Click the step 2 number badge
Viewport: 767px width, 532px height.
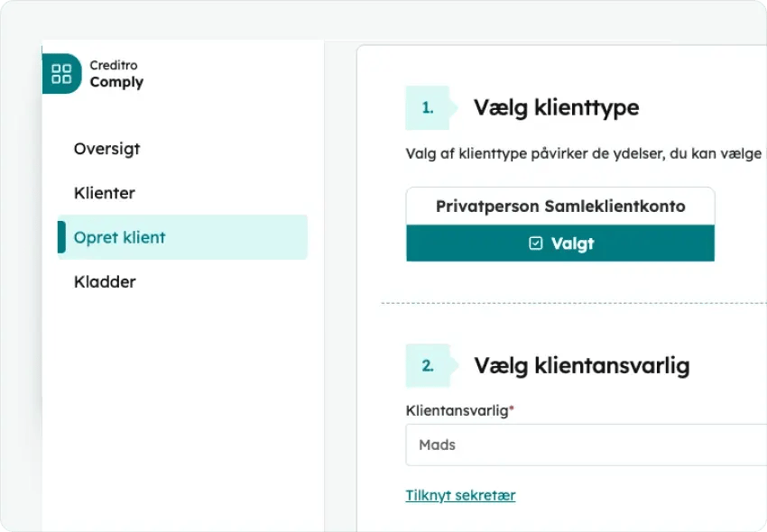427,366
